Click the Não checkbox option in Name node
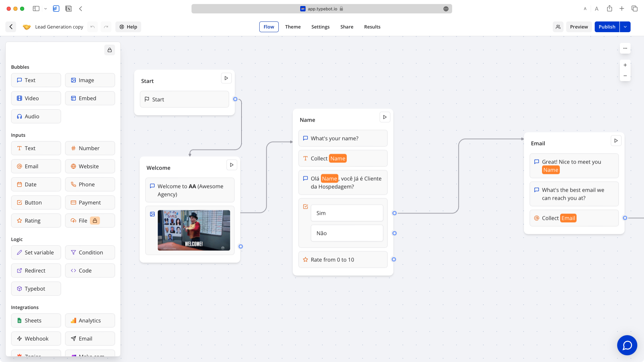 347,233
